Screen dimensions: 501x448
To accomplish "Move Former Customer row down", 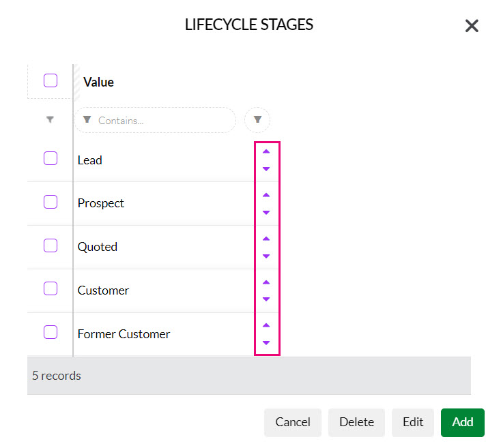I will click(x=266, y=343).
